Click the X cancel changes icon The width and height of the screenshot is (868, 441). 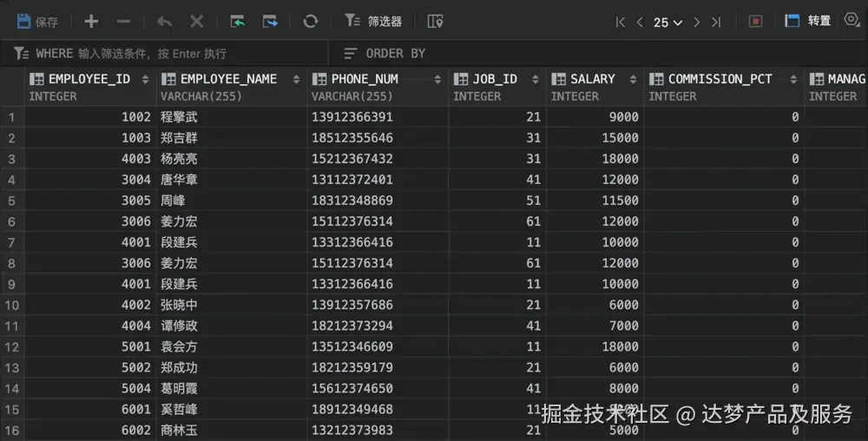coord(196,22)
